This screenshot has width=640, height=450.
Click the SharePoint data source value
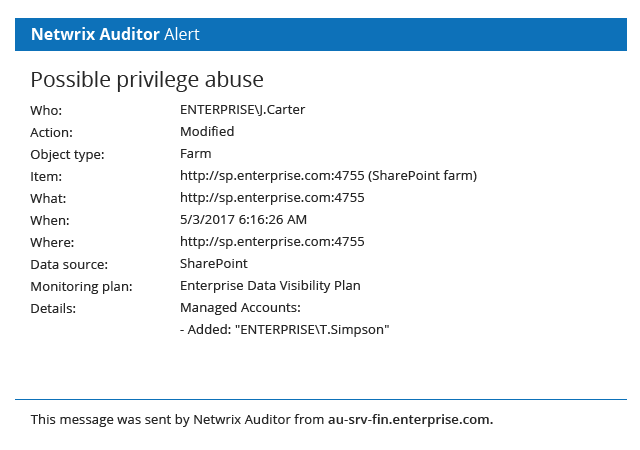[x=213, y=264]
